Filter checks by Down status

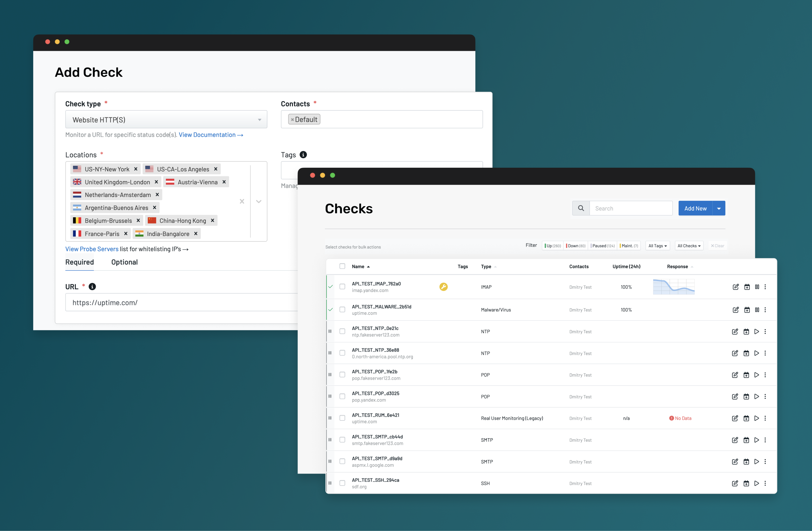pyautogui.click(x=576, y=246)
